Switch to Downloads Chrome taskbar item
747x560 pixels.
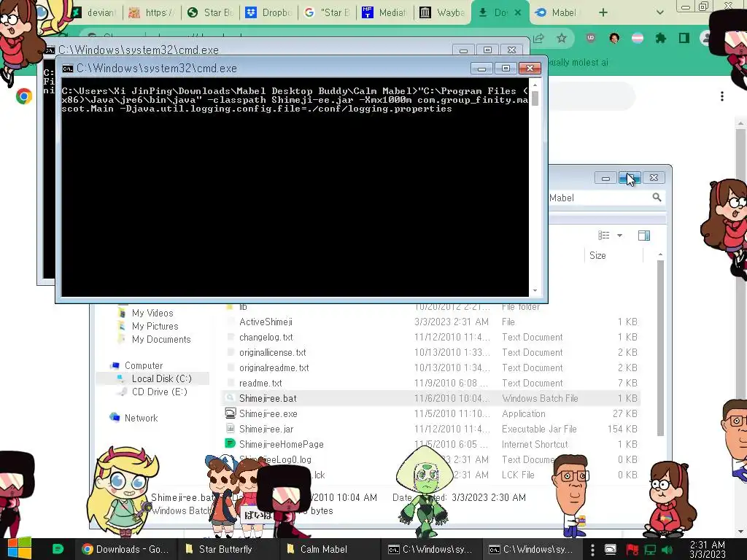(125, 549)
